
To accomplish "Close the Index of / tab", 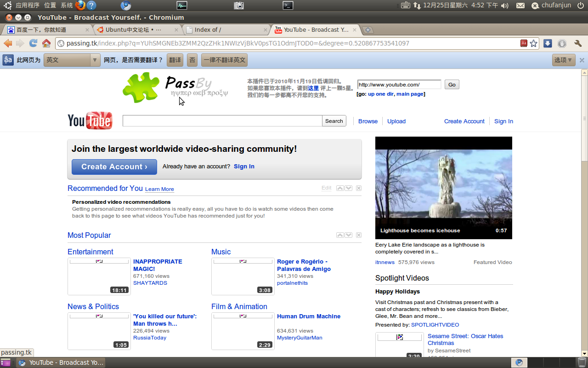I will point(265,30).
